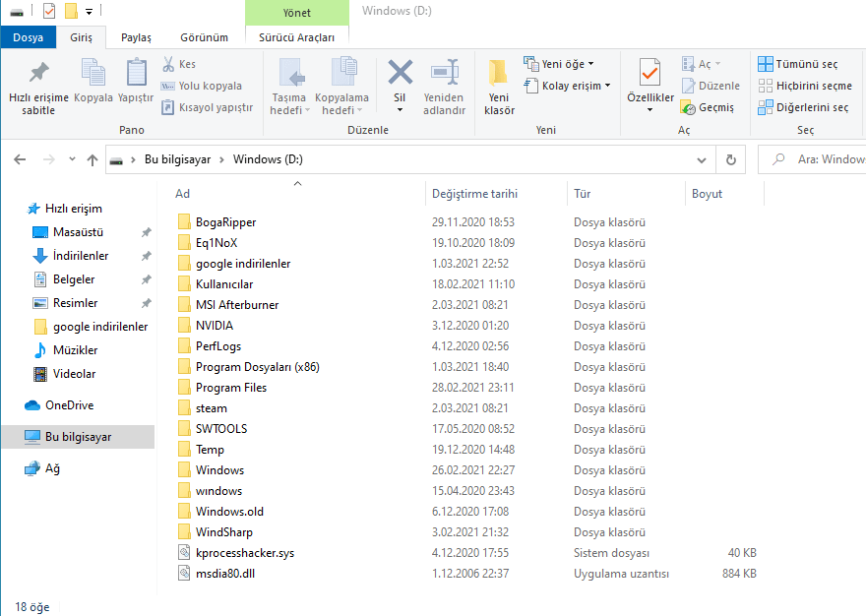Open Resimler in the sidebar
The height and width of the screenshot is (616, 866).
[x=75, y=303]
